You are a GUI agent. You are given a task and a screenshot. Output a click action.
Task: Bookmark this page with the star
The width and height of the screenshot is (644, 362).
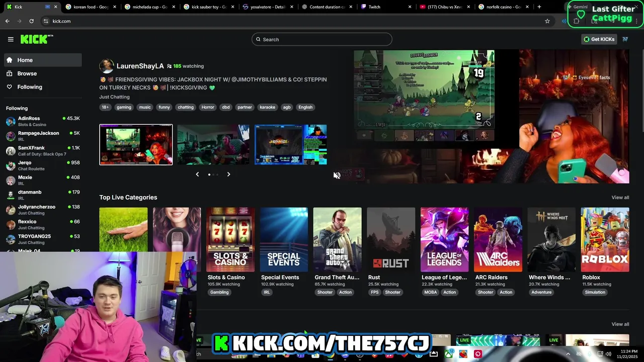(547, 21)
